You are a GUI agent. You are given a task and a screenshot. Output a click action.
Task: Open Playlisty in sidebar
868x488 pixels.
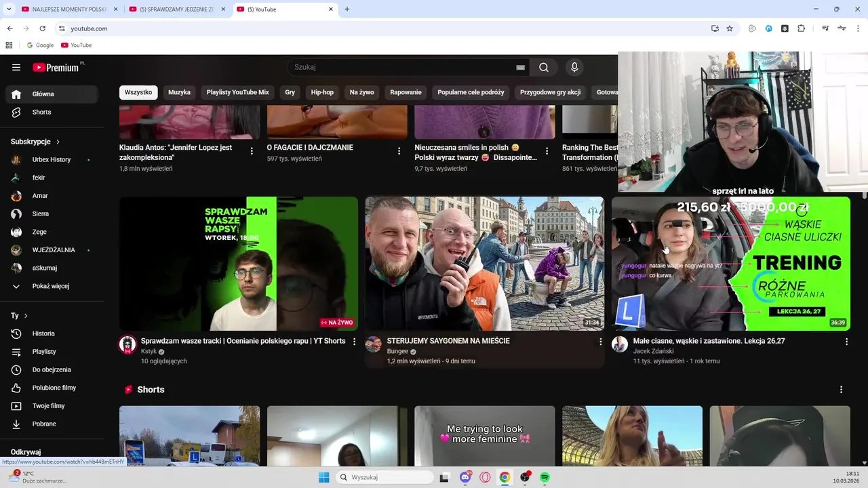(52, 352)
